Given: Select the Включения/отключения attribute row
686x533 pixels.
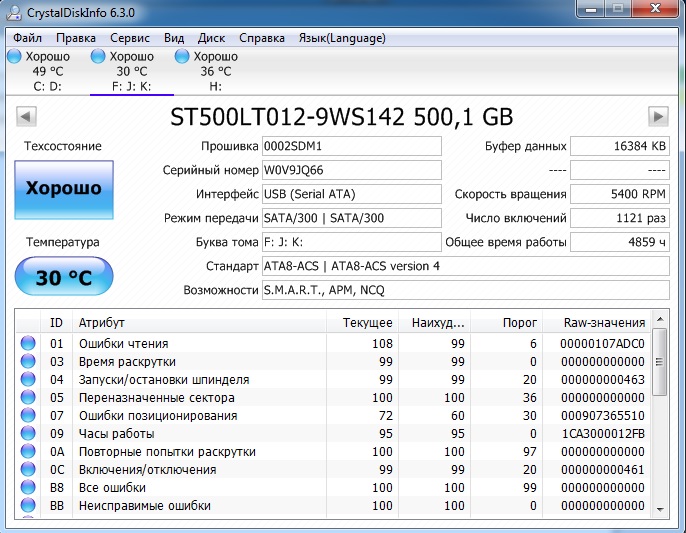Looking at the screenshot, I should (x=333, y=470).
